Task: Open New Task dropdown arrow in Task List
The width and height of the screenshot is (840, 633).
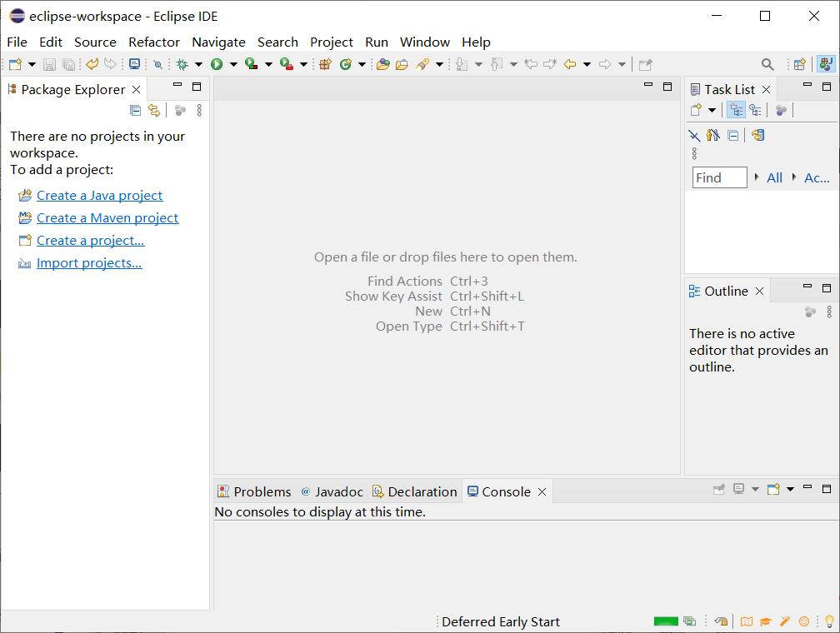Action: point(712,110)
